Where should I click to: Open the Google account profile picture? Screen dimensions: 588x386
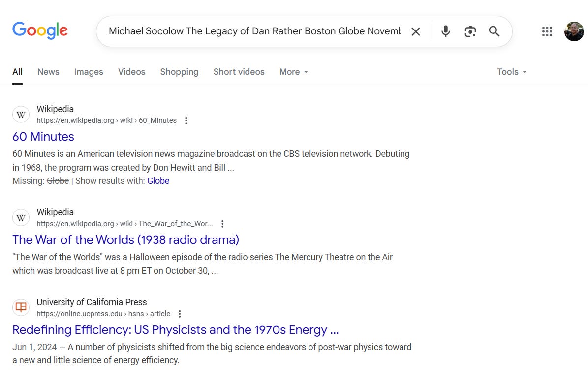point(574,31)
